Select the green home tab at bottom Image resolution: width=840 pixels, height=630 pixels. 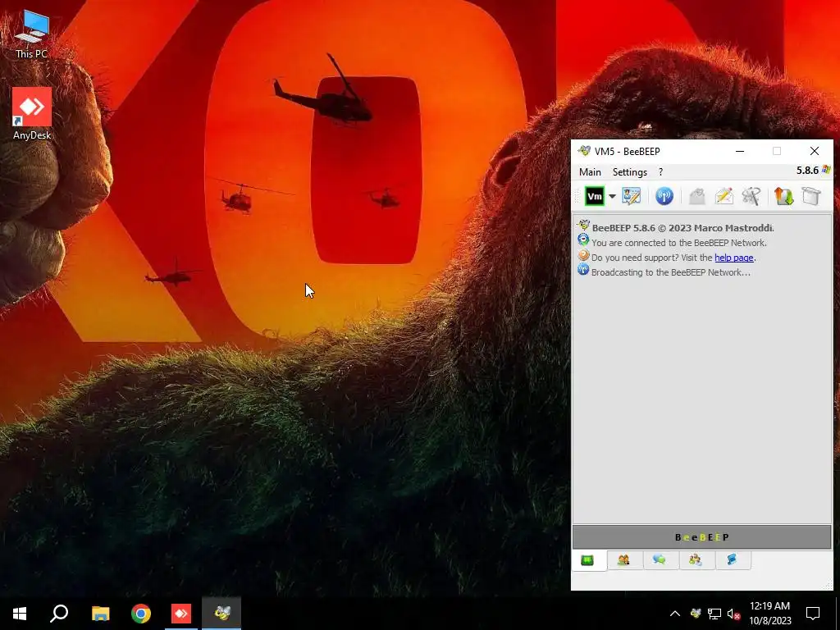tap(587, 560)
